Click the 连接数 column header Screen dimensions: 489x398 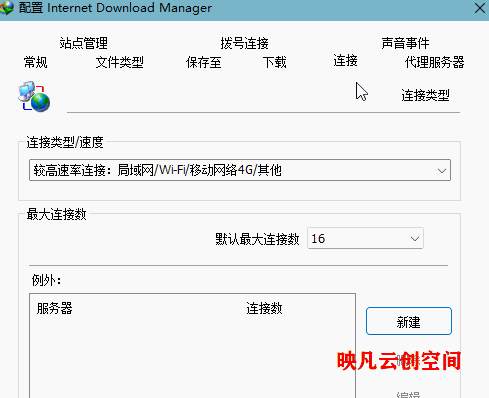click(x=264, y=308)
